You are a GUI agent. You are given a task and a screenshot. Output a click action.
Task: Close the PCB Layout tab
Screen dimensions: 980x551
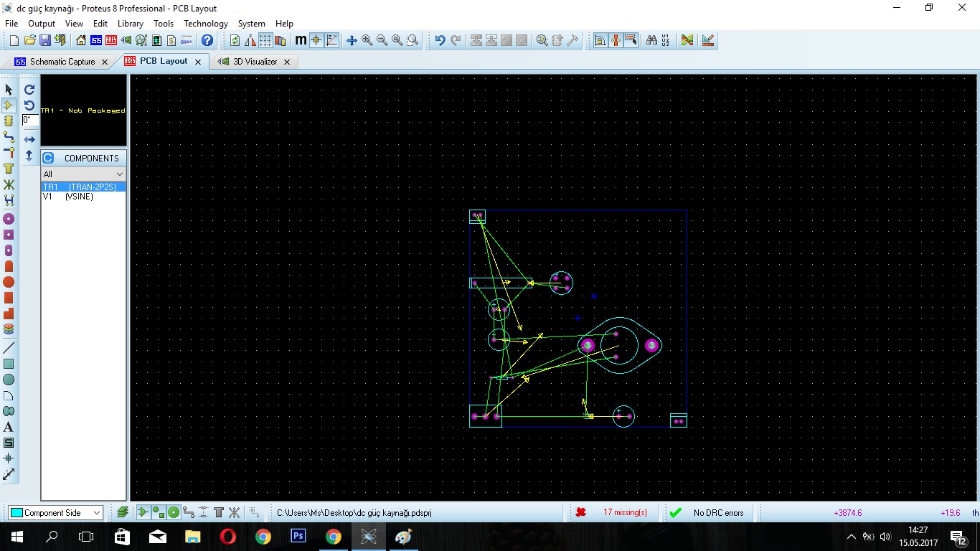tap(198, 62)
